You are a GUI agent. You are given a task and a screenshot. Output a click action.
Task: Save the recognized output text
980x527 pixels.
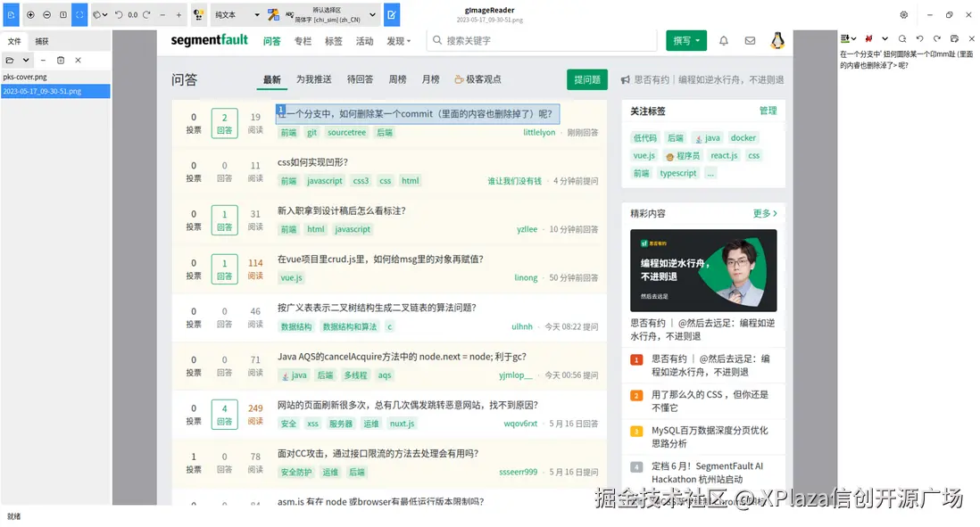click(954, 38)
